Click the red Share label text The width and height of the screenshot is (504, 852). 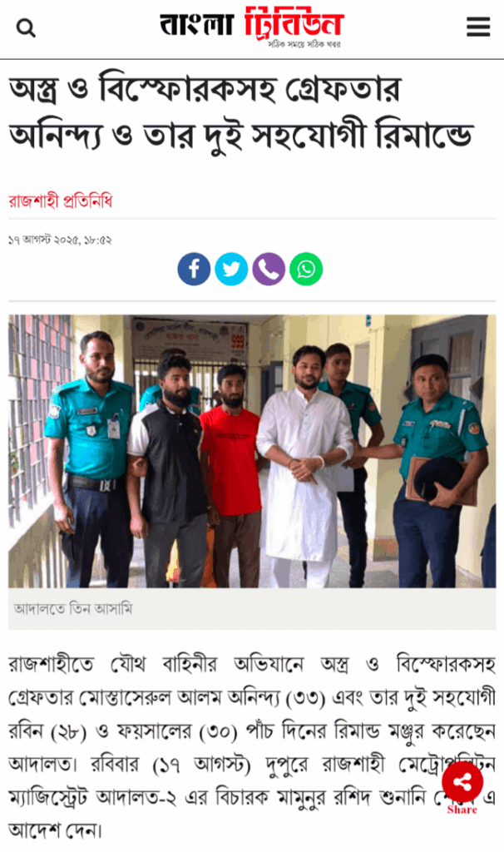click(462, 810)
